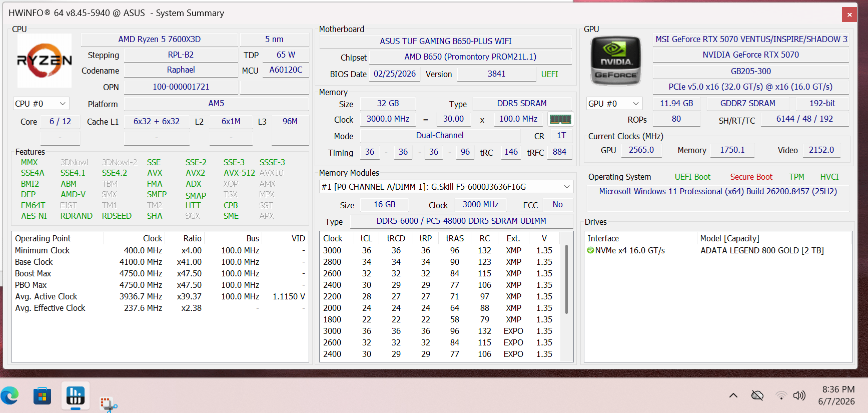Image resolution: width=868 pixels, height=413 pixels.
Task: Click the RDSEED feature label
Action: [117, 216]
